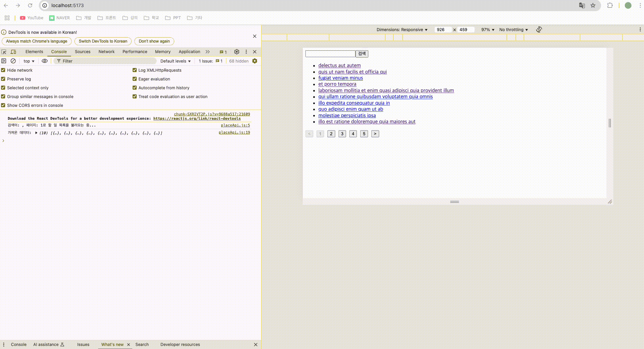Click the translate page icon
This screenshot has width=644, height=349.
[x=582, y=5]
